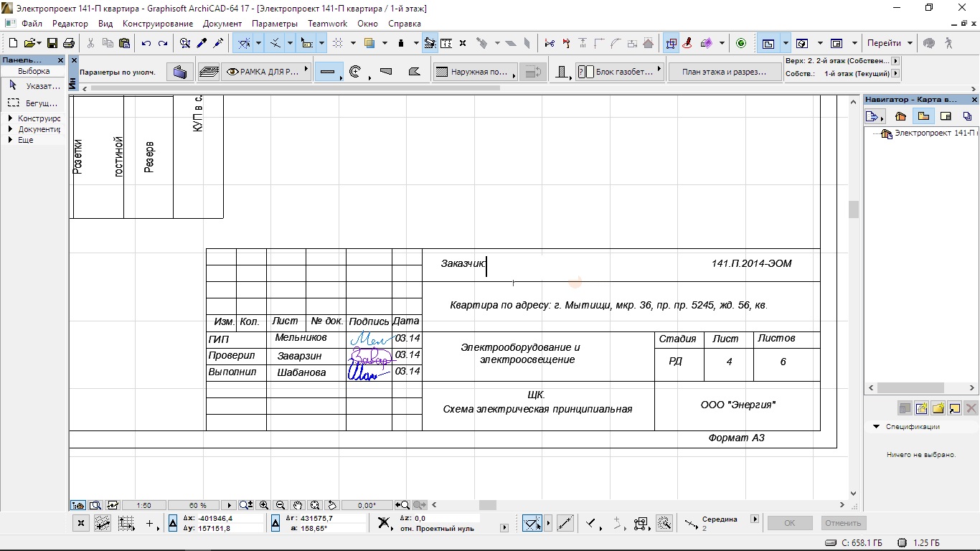Toggle the Project Map view in Navigator
The image size is (980, 551).
(900, 116)
